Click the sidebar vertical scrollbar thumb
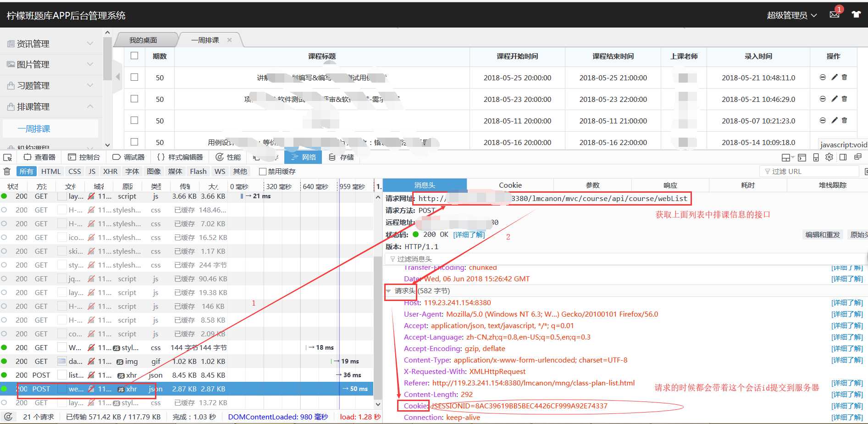Screen dimensions: 868x424 pos(107,59)
